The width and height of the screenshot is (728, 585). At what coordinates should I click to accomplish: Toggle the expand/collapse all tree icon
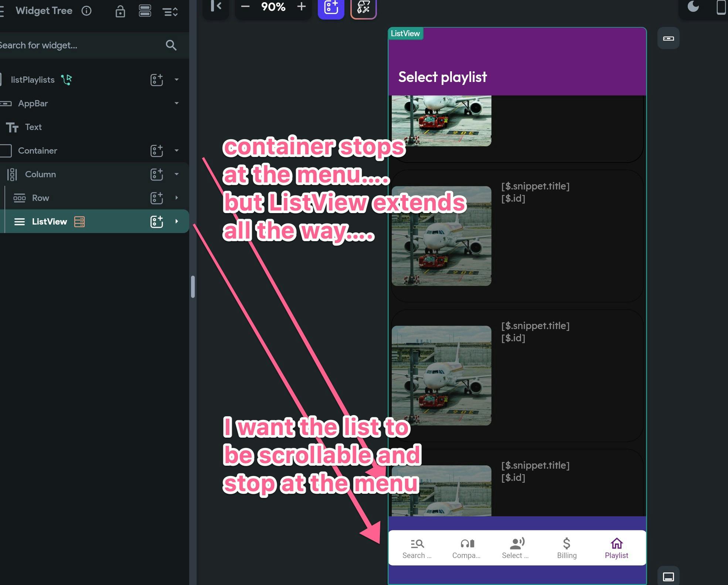tap(170, 11)
